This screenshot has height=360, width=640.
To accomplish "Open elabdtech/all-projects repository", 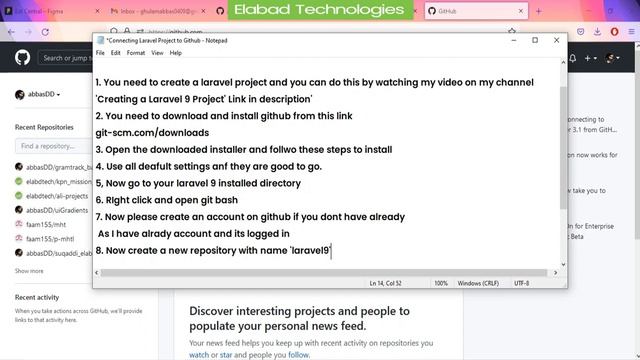I will click(57, 196).
